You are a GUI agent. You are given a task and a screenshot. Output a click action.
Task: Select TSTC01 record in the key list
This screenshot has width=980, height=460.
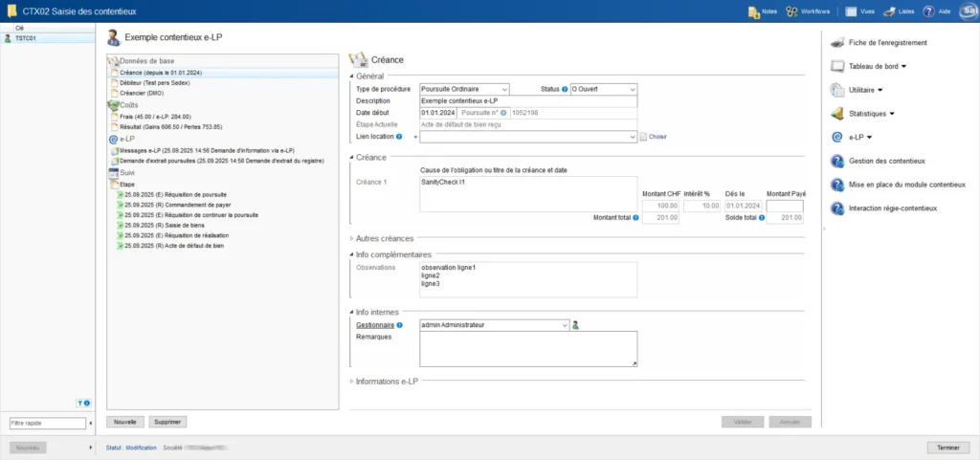pyautogui.click(x=48, y=38)
